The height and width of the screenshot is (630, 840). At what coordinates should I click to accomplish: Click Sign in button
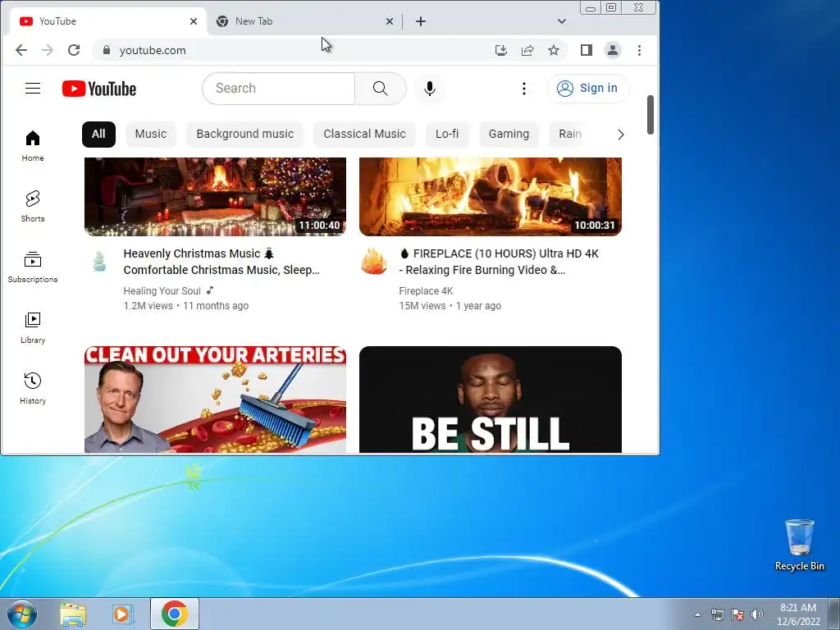point(588,89)
